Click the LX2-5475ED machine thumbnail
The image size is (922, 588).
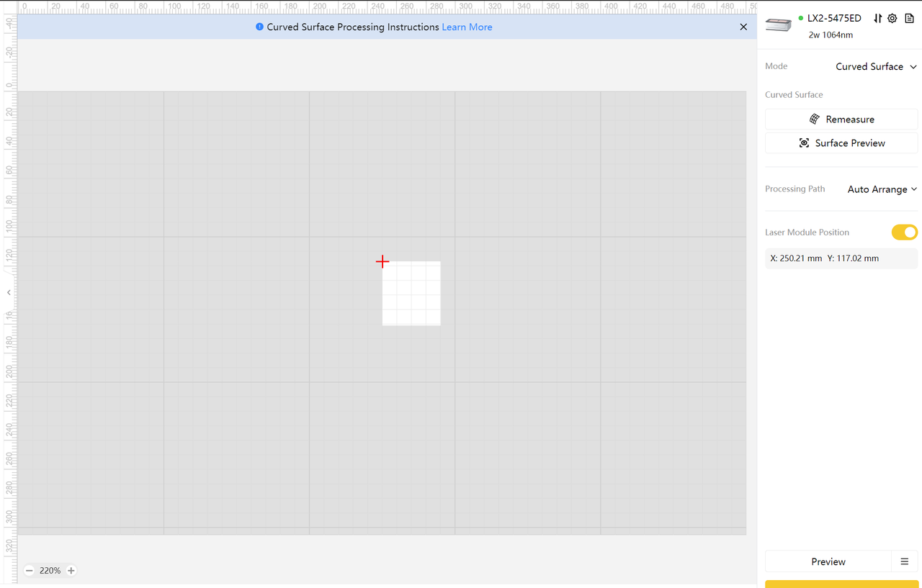tap(778, 25)
